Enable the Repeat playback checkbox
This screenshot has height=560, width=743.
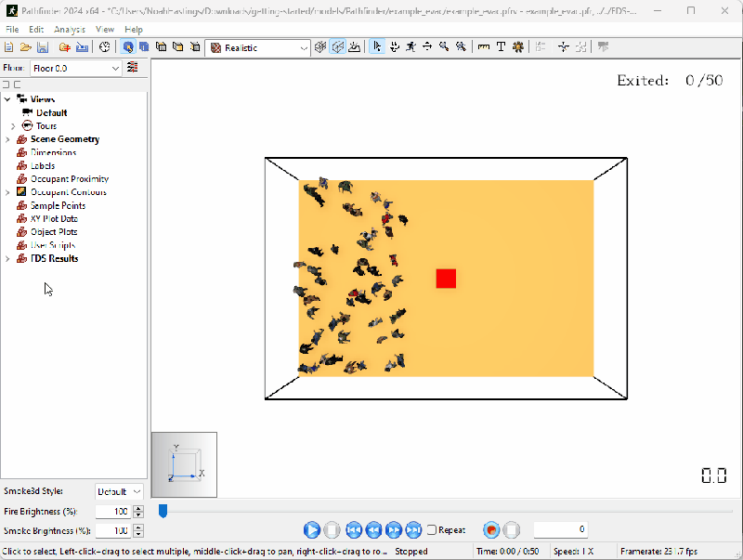433,529
